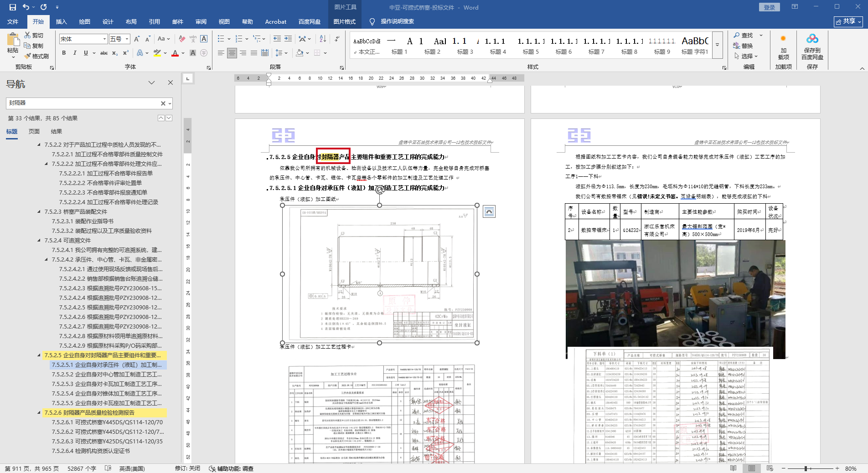Click the font color red A icon
868x473 pixels.
(x=175, y=53)
